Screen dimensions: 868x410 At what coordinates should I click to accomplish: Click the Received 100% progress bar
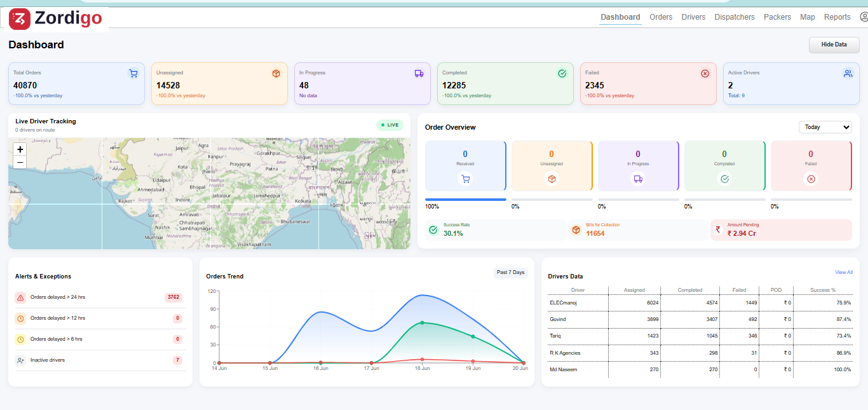(x=465, y=200)
